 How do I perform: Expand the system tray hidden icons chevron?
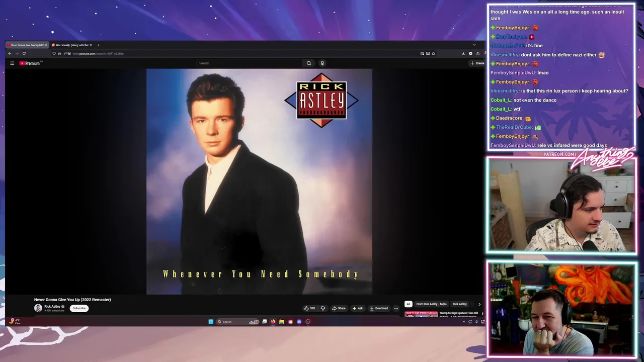pyautogui.click(x=464, y=322)
